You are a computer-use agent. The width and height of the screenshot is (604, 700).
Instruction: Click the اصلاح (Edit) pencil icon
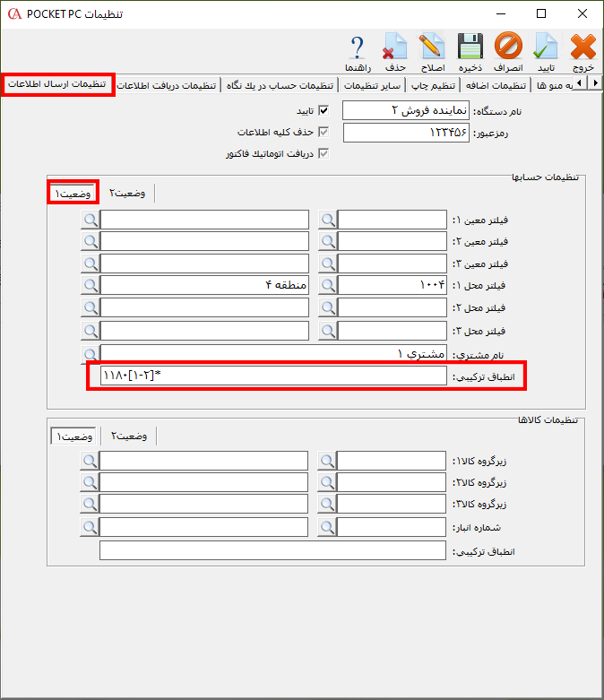(x=433, y=52)
